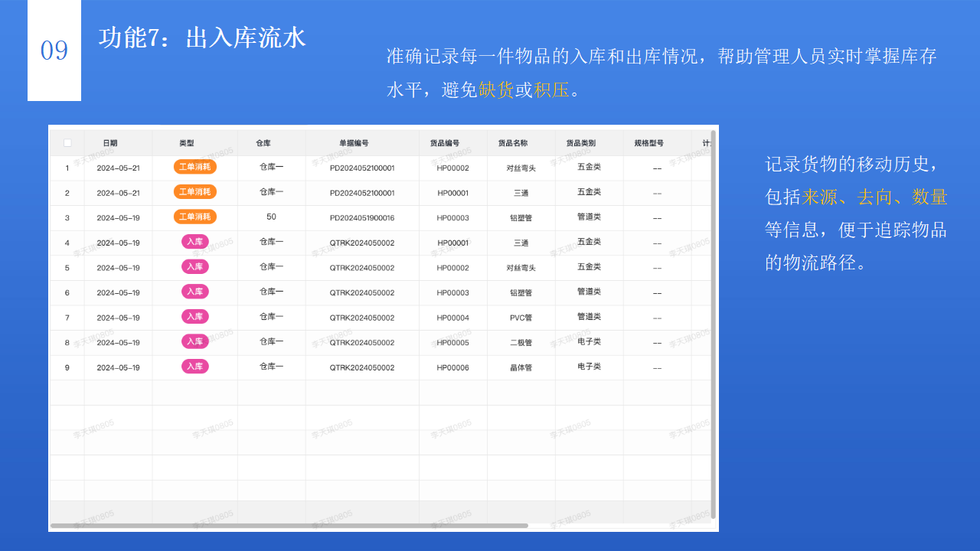The image size is (980, 551).
Task: Click the 工单消耗 badge next to 铝塑管
Action: 194,217
